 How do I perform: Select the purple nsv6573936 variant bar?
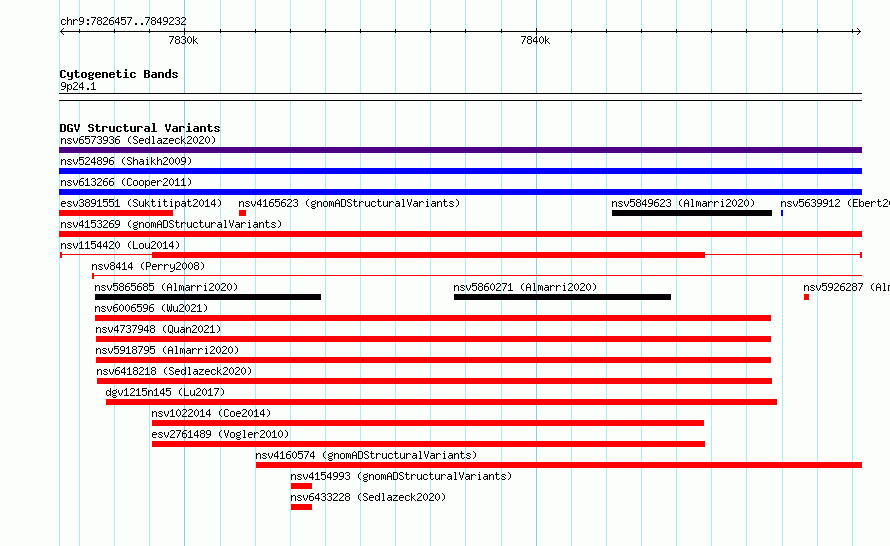click(x=460, y=150)
